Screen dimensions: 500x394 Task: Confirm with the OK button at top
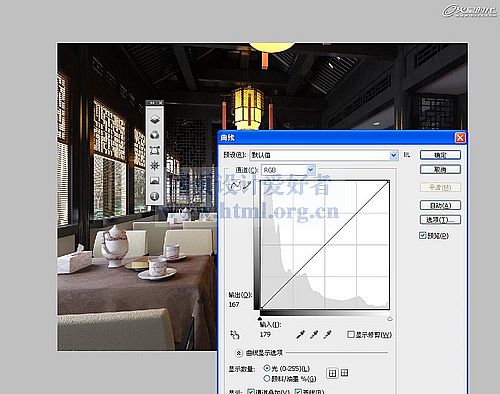[x=440, y=155]
